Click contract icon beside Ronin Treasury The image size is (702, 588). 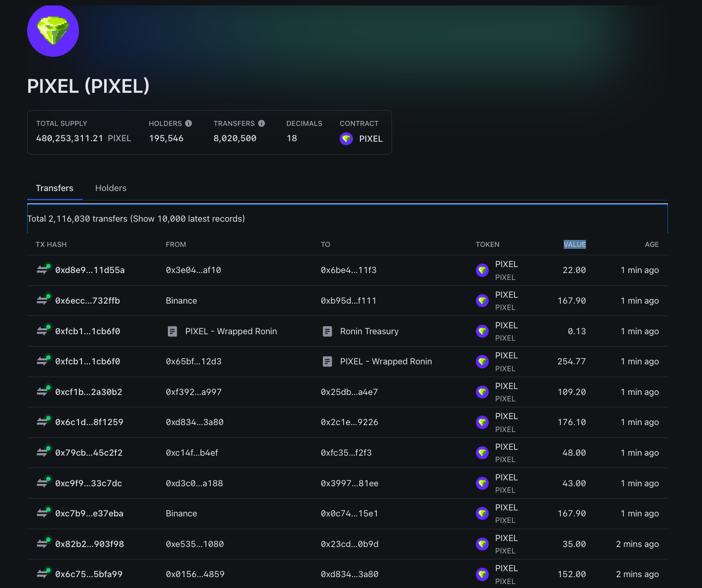327,331
